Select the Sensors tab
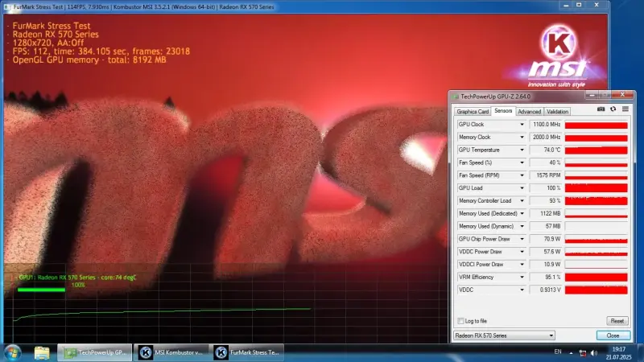 tap(503, 111)
